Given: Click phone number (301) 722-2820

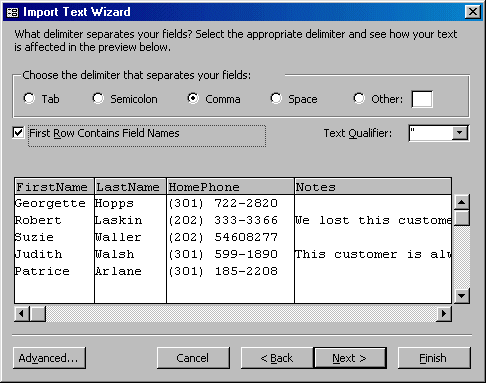Looking at the screenshot, I should tap(223, 203).
